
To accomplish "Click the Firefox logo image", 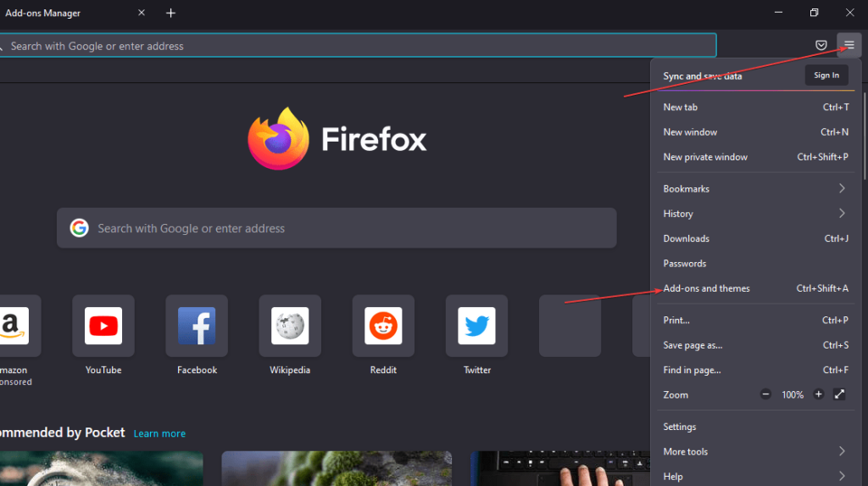I will pyautogui.click(x=278, y=138).
